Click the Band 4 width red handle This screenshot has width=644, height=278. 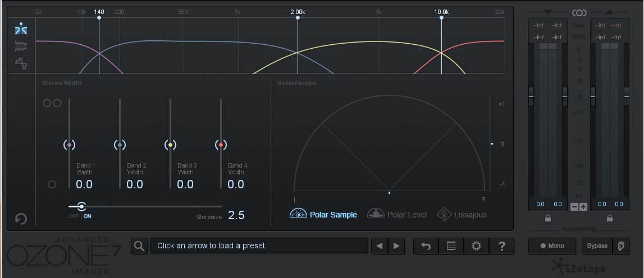(x=221, y=145)
